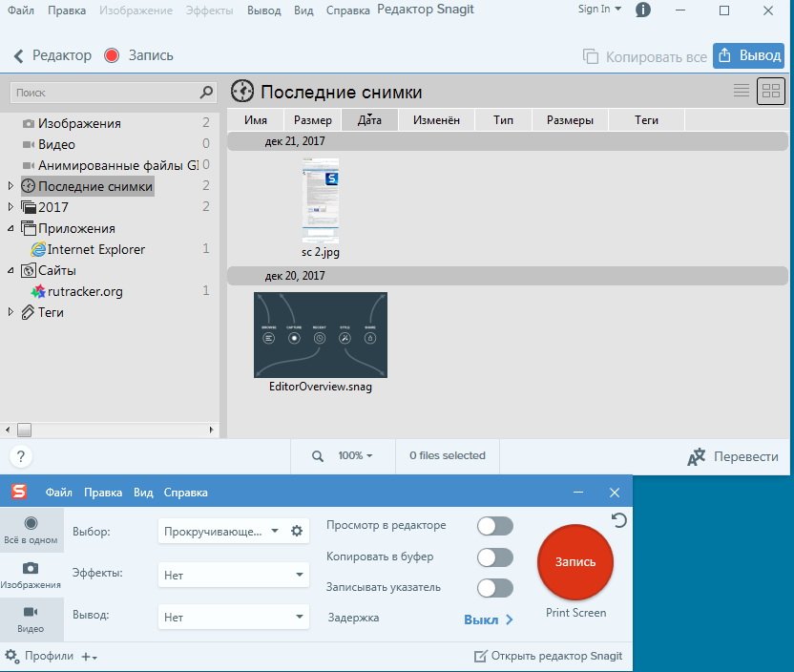Toggle Записывать указатель switch
This screenshot has height=672, width=794.
pos(494,588)
